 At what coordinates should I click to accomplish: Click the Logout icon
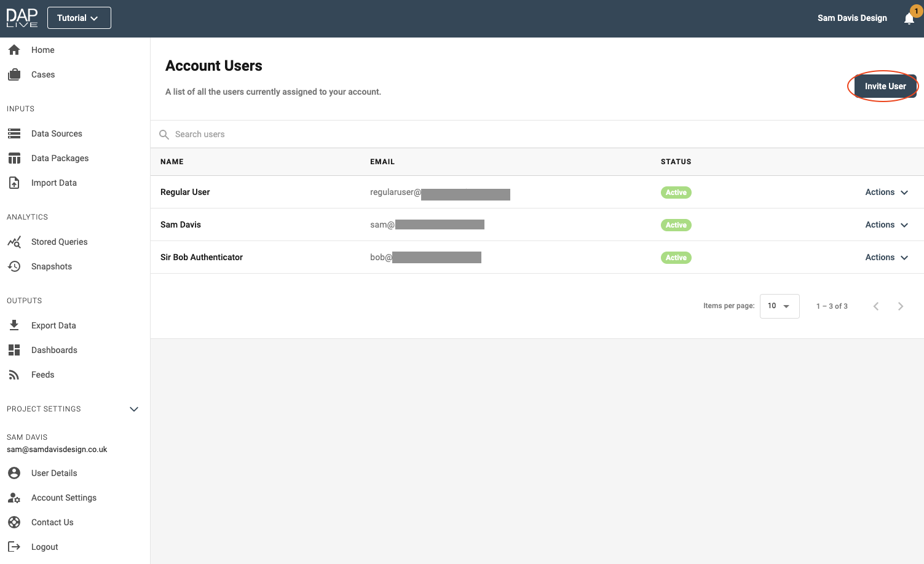[14, 547]
